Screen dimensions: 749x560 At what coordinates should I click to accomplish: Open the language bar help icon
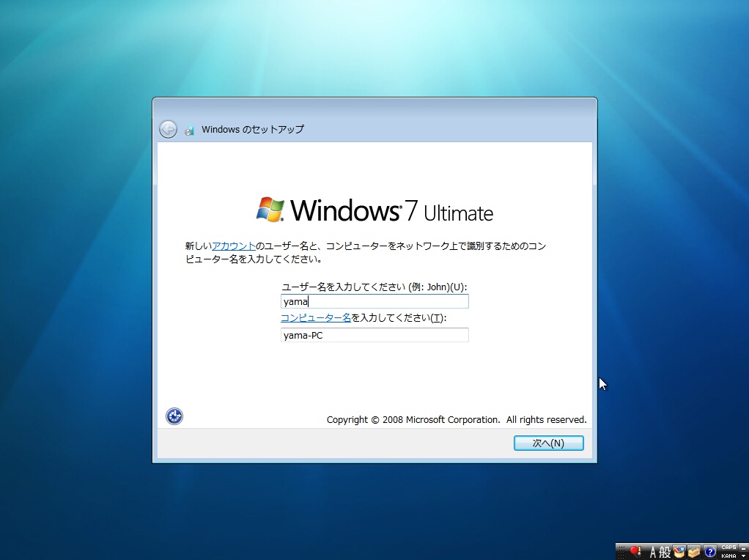pos(710,552)
